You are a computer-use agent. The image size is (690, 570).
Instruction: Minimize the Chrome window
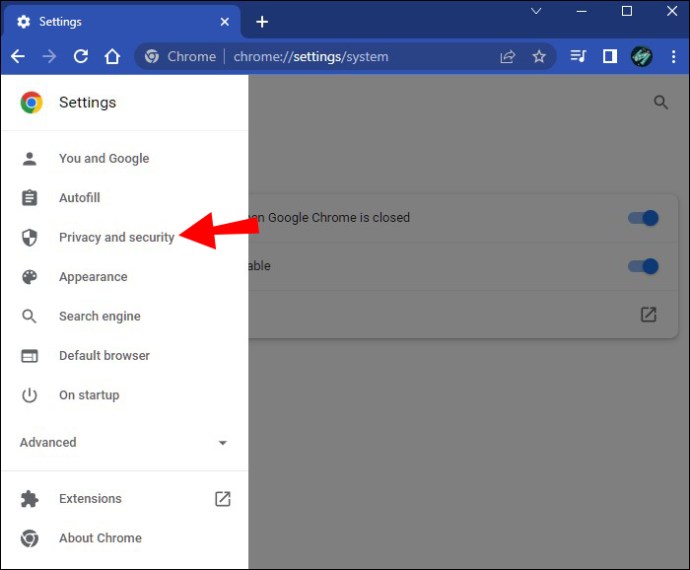(x=581, y=11)
